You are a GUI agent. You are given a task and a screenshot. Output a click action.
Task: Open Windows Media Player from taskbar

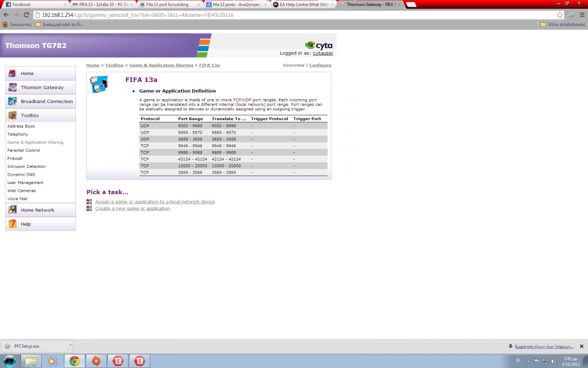[52, 361]
